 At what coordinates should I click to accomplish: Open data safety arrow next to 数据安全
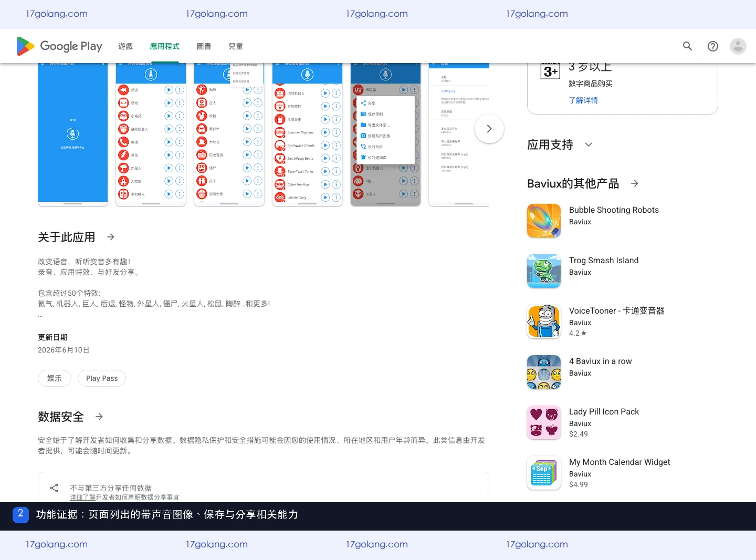pyautogui.click(x=99, y=417)
